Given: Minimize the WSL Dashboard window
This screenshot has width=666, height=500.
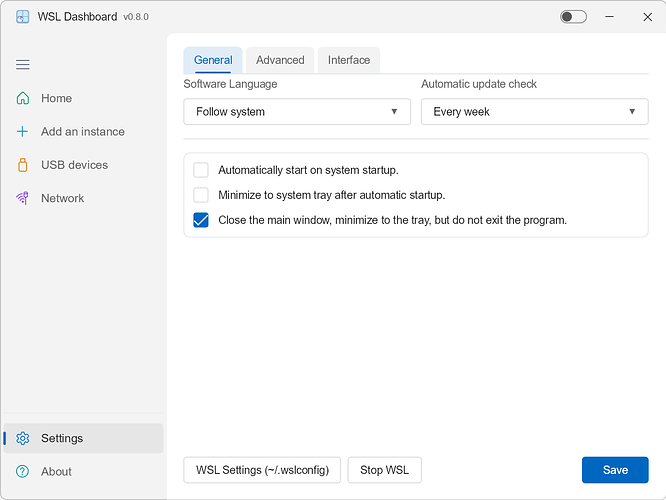Looking at the screenshot, I should pos(610,17).
